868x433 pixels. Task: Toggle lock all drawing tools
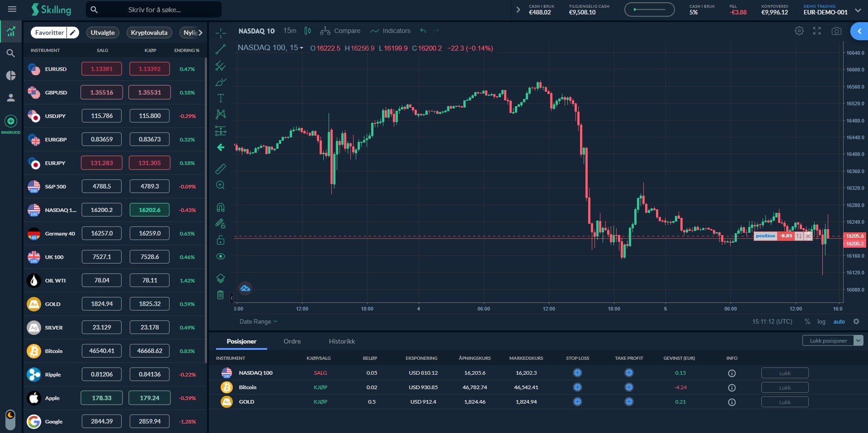coord(221,240)
